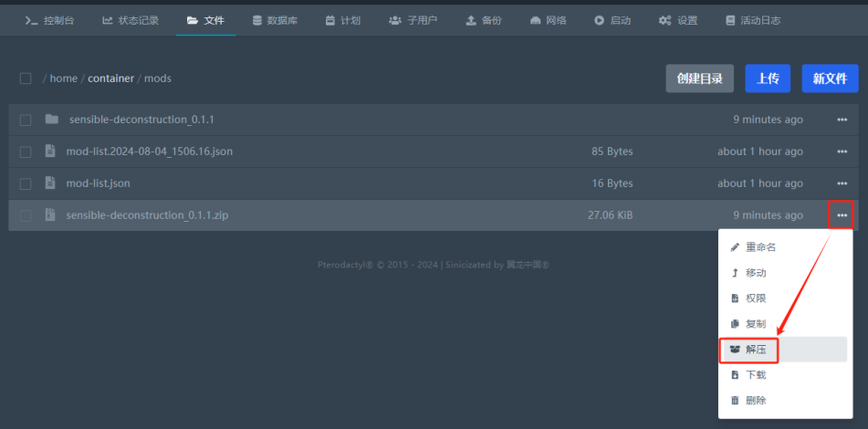Click the download icon for 下载
Viewport: 868px width, 429px height.
click(x=735, y=375)
